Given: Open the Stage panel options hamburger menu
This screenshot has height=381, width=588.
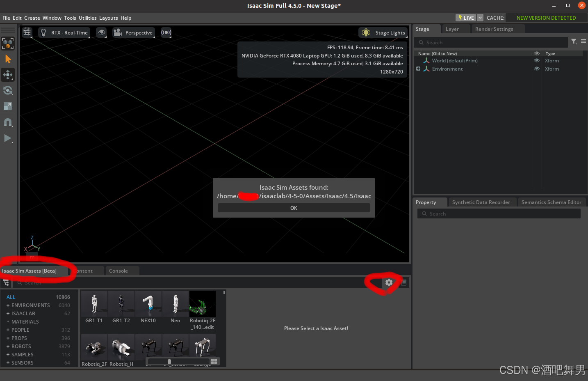Looking at the screenshot, I should (x=583, y=41).
